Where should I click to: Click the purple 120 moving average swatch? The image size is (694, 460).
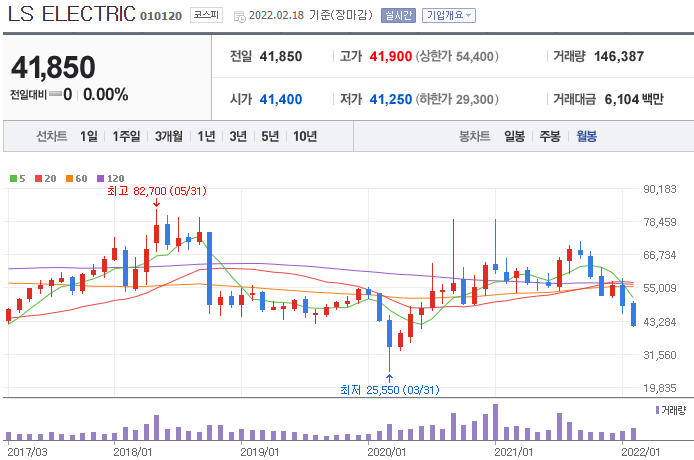[100, 178]
